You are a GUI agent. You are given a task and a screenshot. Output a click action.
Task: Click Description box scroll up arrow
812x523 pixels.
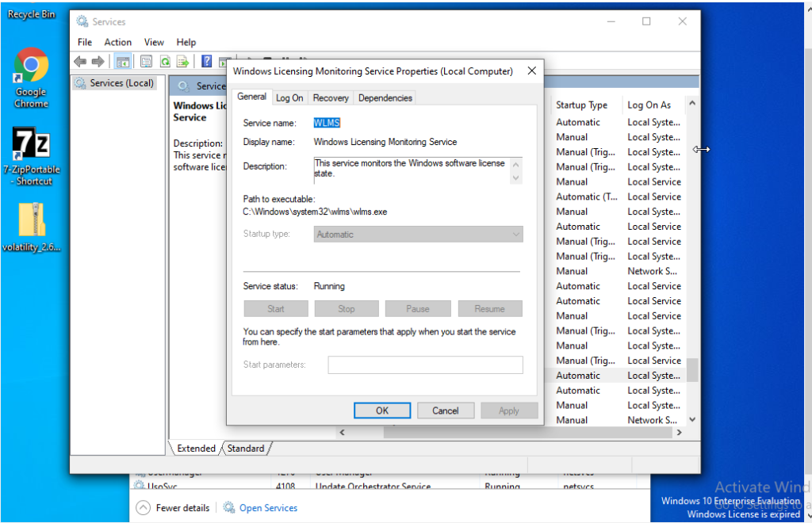[515, 165]
